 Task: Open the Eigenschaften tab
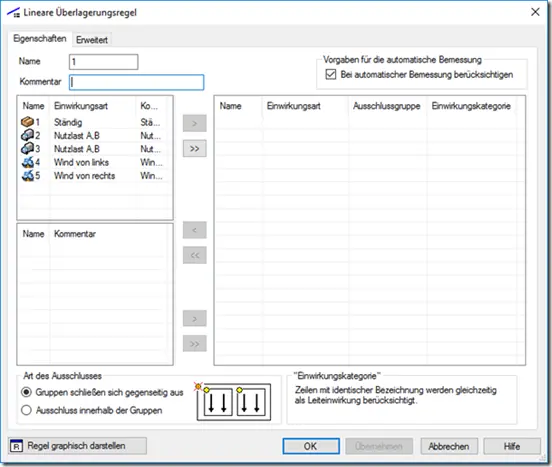click(40, 39)
